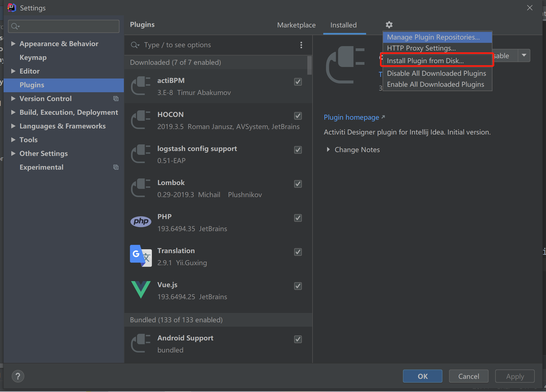The width and height of the screenshot is (546, 392).
Task: Expand the Change Notes section
Action: pos(328,150)
